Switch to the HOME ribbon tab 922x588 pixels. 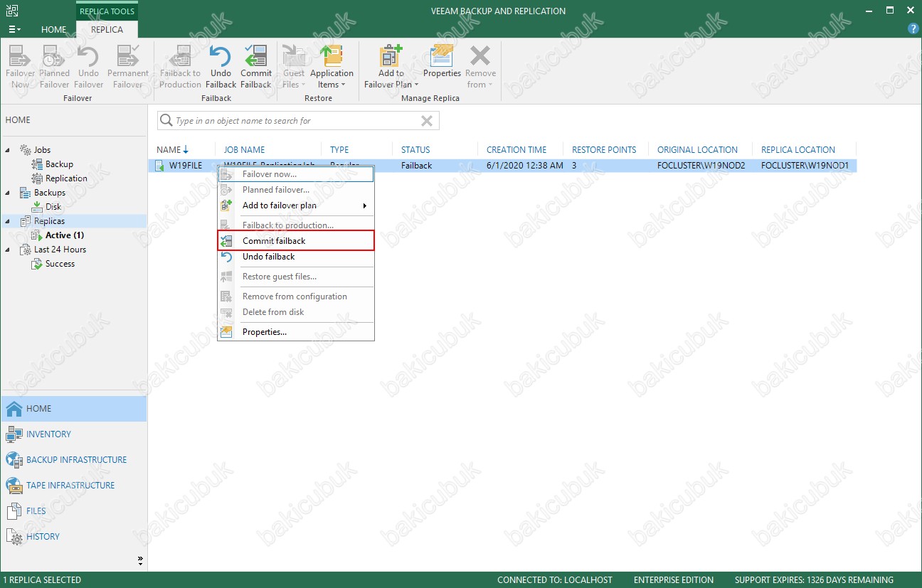(x=54, y=29)
